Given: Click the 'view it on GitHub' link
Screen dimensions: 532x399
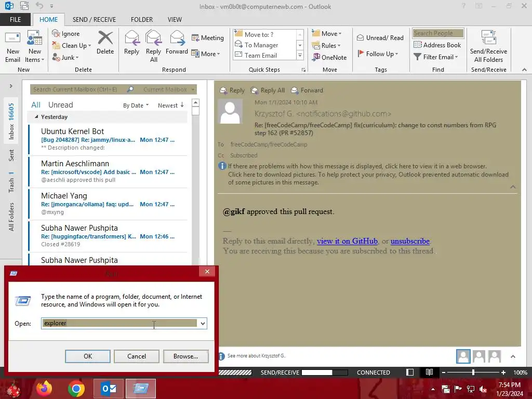Looking at the screenshot, I should [x=347, y=241].
